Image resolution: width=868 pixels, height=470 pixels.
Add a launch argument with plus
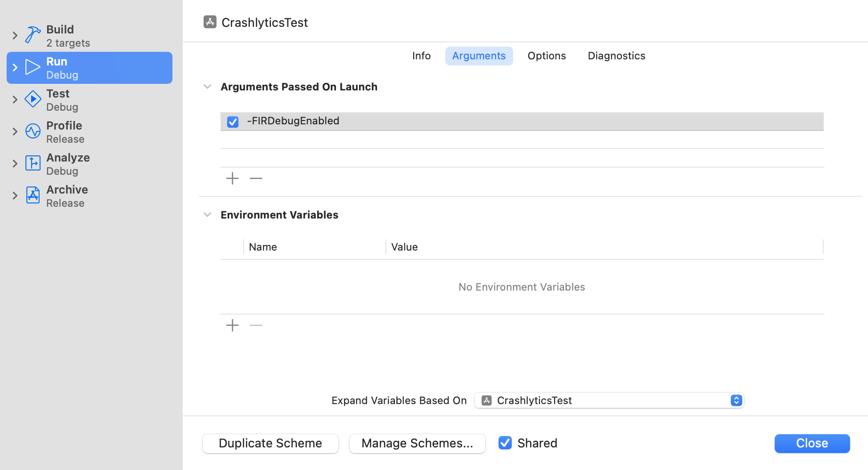[x=232, y=178]
